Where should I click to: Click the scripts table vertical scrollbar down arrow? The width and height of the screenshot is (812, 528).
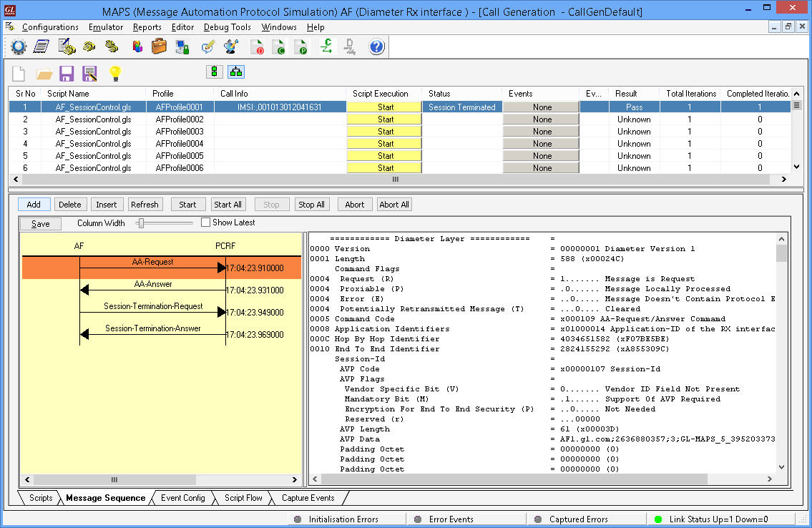(796, 167)
